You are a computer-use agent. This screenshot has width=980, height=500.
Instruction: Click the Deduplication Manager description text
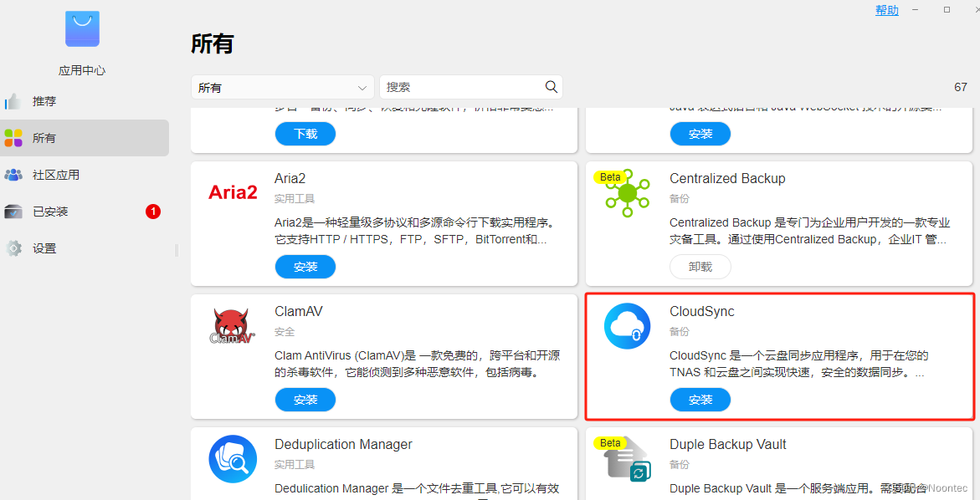pos(417,489)
